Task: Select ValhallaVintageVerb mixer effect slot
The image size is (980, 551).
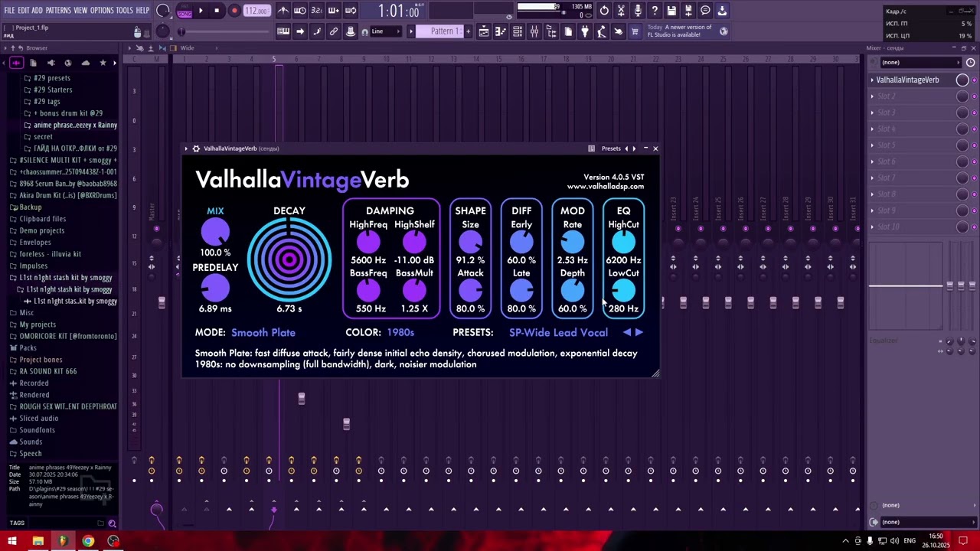Action: coord(907,80)
